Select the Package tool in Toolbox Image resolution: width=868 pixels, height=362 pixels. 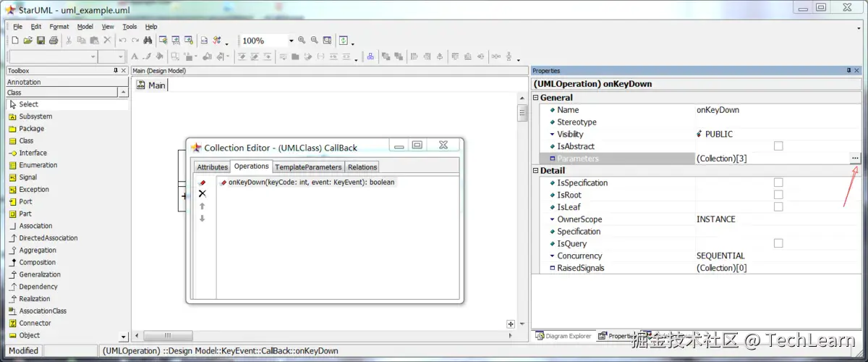click(x=31, y=129)
